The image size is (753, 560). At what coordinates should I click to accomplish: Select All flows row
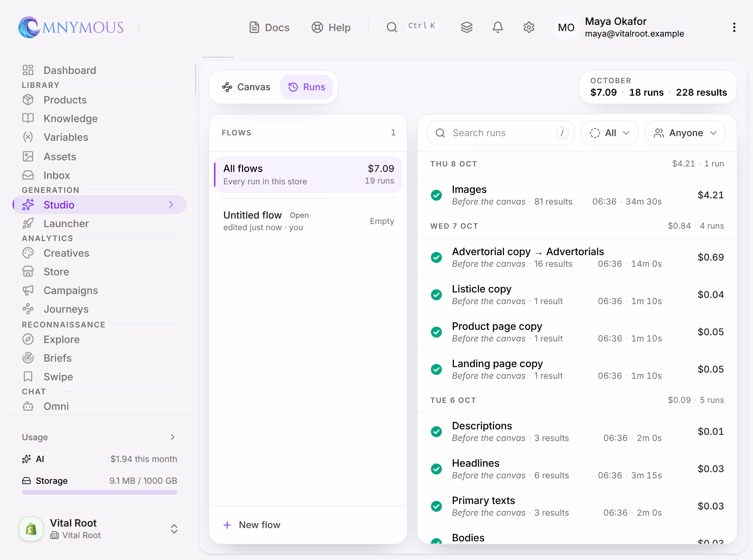click(x=308, y=175)
